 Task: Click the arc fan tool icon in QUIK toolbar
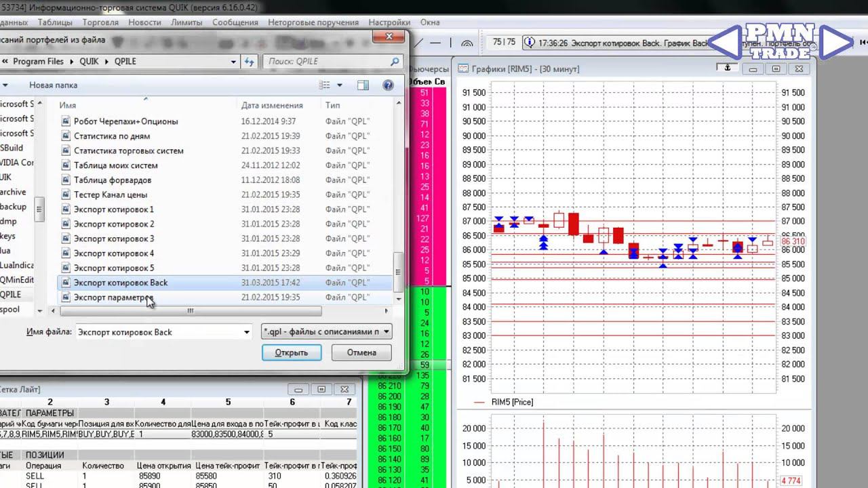click(x=467, y=43)
